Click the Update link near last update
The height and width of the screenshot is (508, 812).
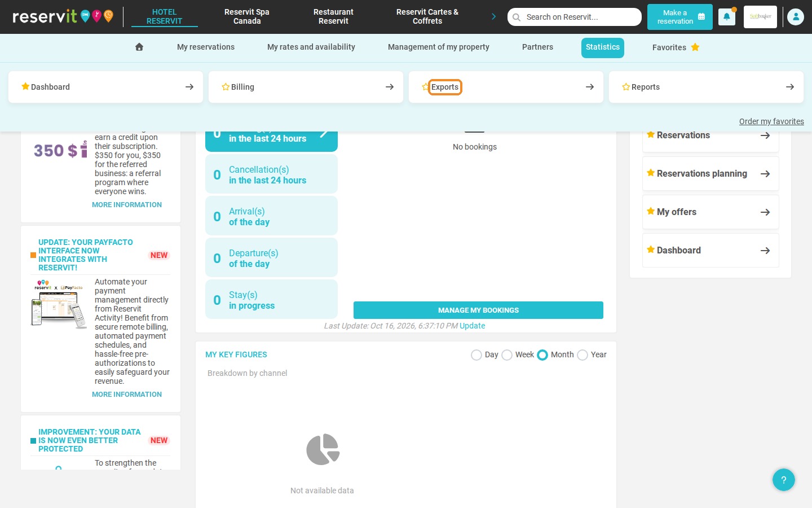coord(472,326)
